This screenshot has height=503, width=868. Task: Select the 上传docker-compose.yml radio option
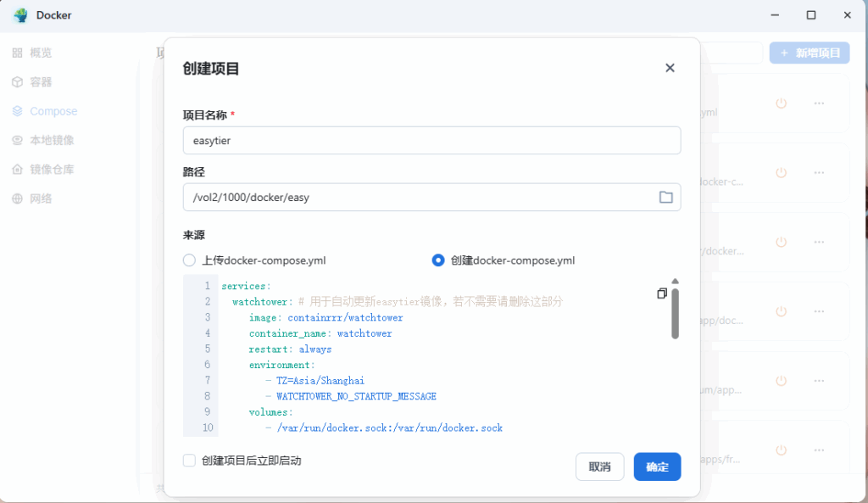(189, 260)
